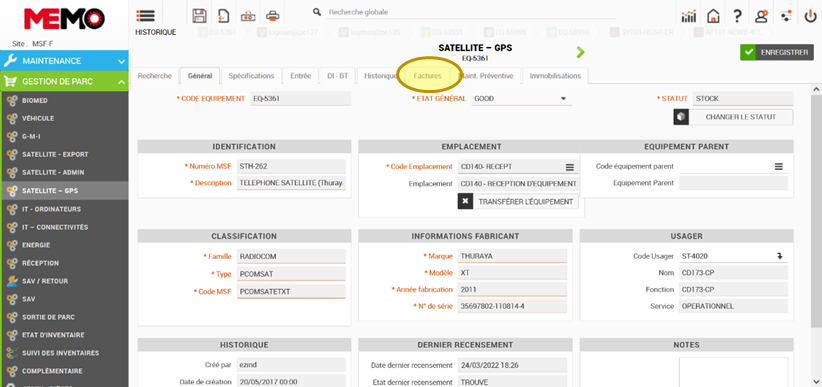
Task: Click the NOTES text area
Action: point(733,372)
